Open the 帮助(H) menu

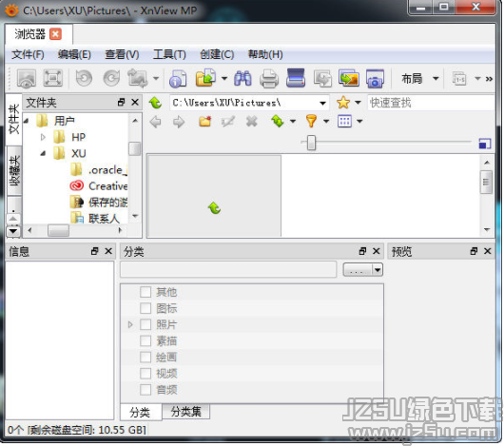tap(265, 54)
